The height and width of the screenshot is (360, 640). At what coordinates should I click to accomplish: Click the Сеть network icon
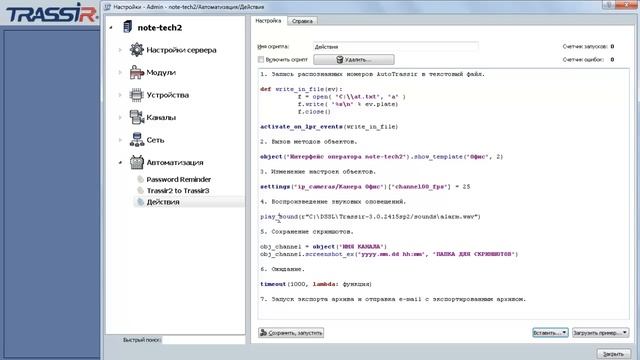137,140
